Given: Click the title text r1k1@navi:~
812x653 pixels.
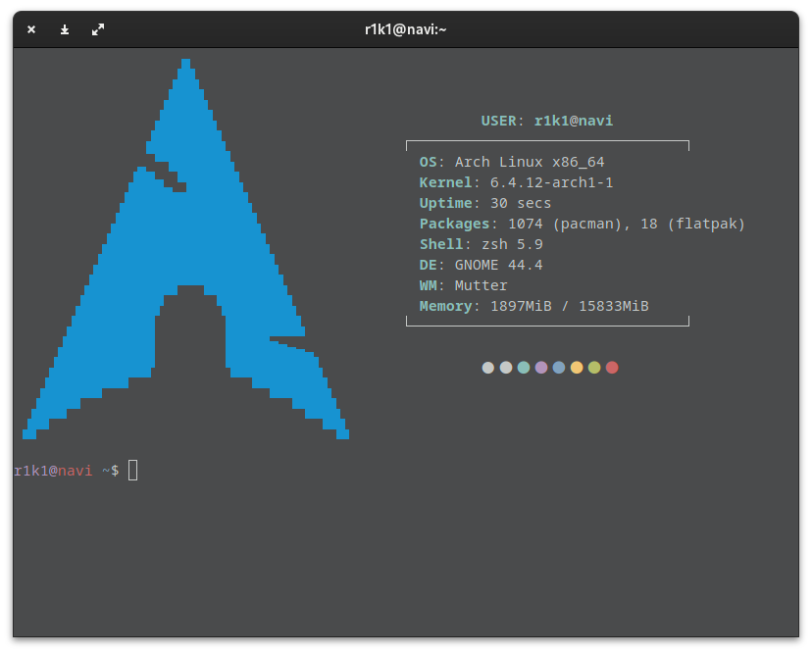Looking at the screenshot, I should [x=405, y=29].
